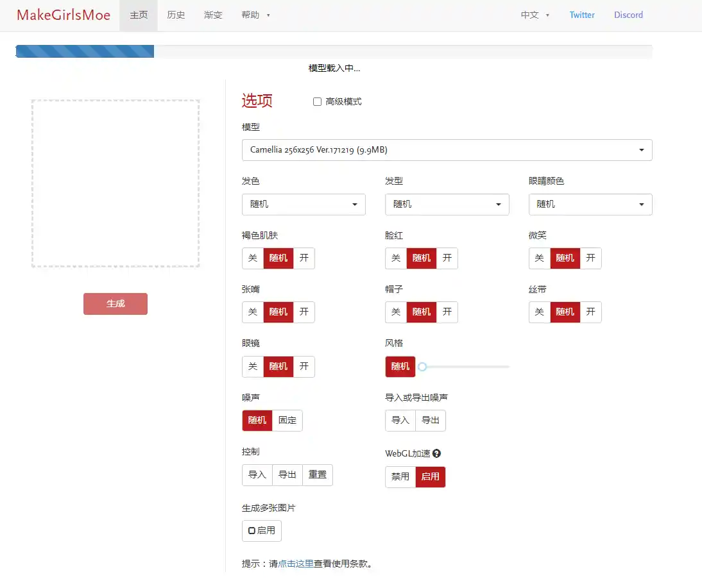This screenshot has width=702, height=588.
Task: Go to the 渐变 tab
Action: (213, 15)
